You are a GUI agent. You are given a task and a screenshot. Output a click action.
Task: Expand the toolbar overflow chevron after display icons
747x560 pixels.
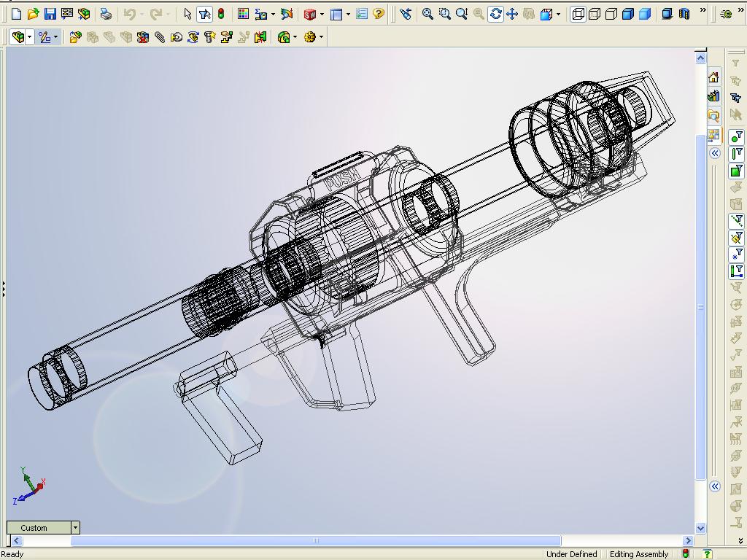(703, 11)
